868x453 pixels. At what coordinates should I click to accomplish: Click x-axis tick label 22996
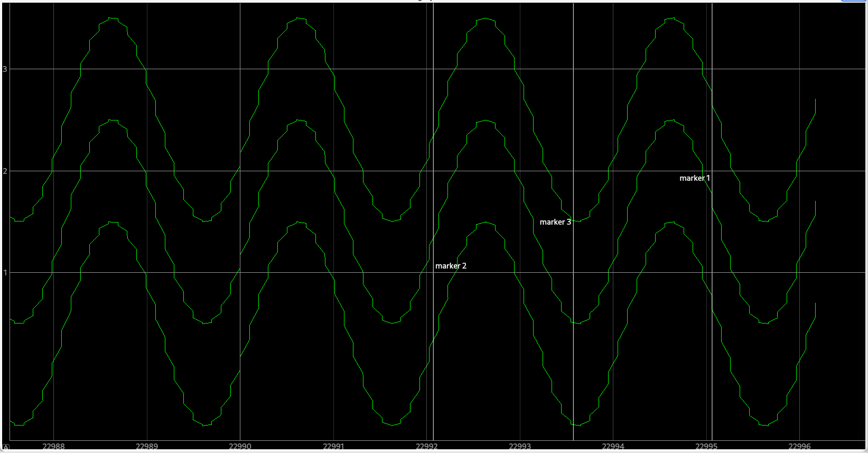pyautogui.click(x=799, y=446)
